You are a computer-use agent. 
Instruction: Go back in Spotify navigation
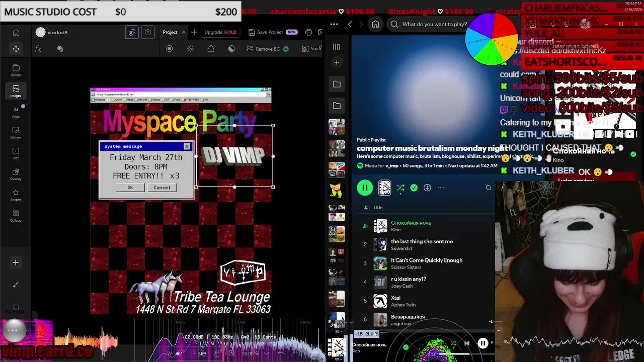[350, 24]
